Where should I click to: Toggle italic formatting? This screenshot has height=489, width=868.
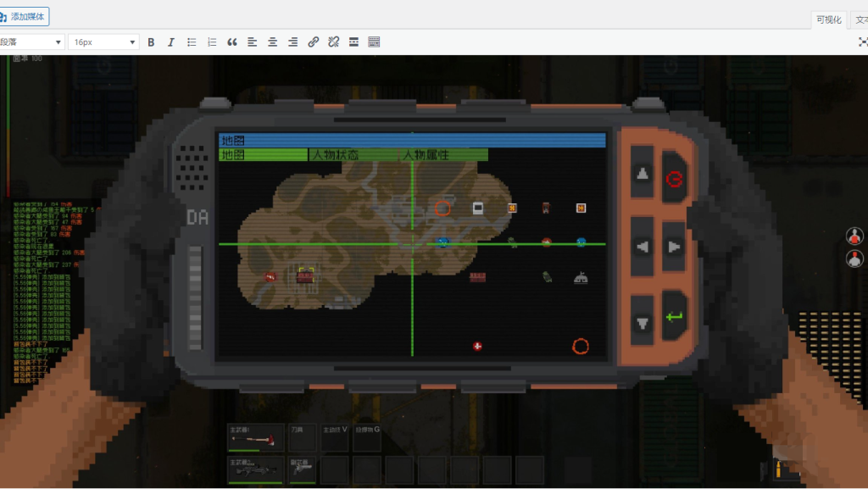171,42
